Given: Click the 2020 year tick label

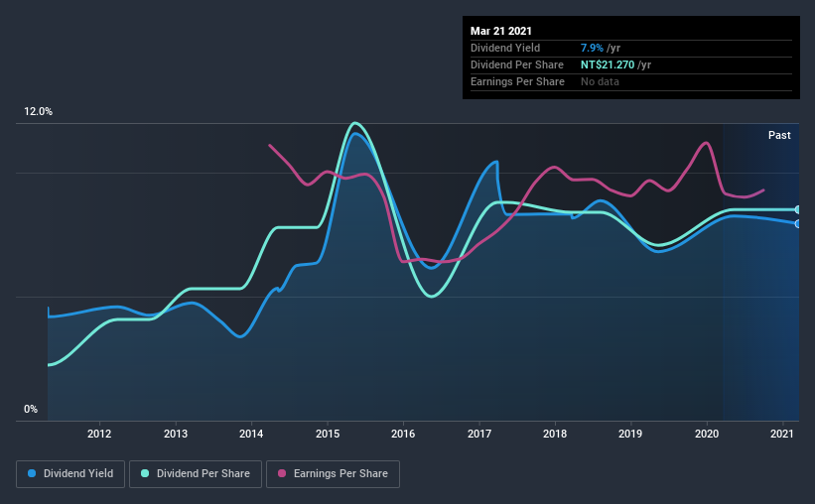Looking at the screenshot, I should point(707,434).
